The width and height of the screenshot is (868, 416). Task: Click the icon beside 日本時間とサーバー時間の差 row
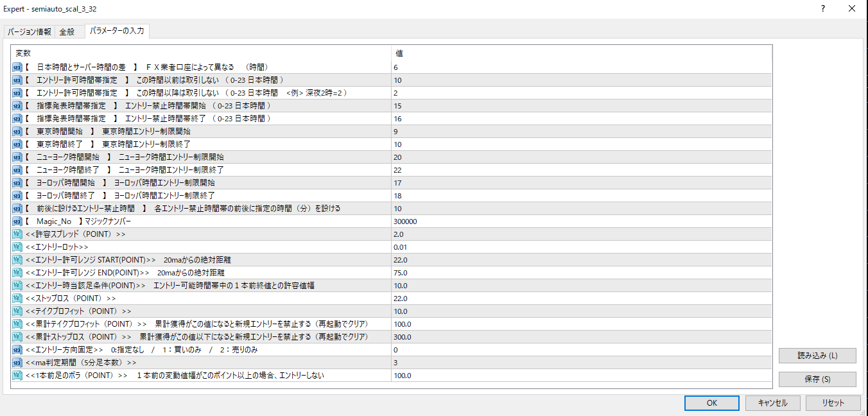pos(17,67)
